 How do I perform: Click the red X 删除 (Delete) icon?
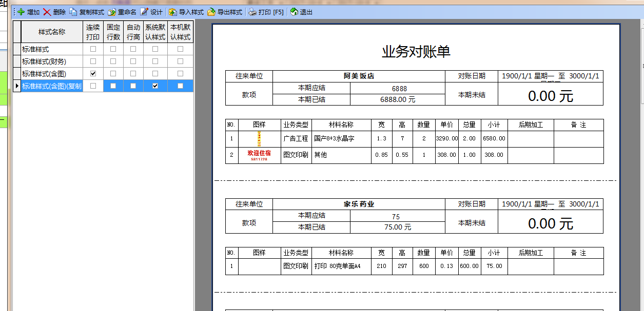pyautogui.click(x=47, y=12)
